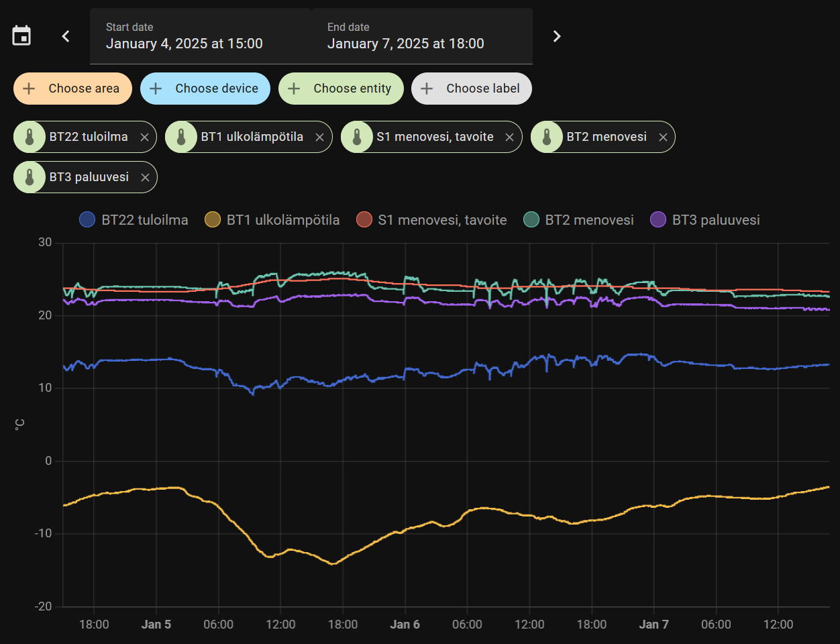Open the Choose device picker
840x644 pixels.
(x=205, y=89)
